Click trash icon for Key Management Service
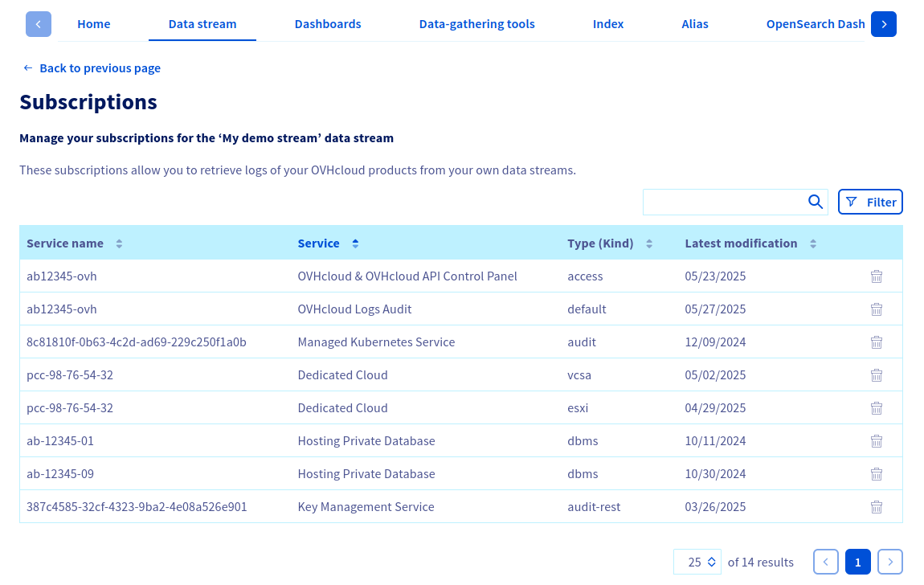 pos(877,507)
